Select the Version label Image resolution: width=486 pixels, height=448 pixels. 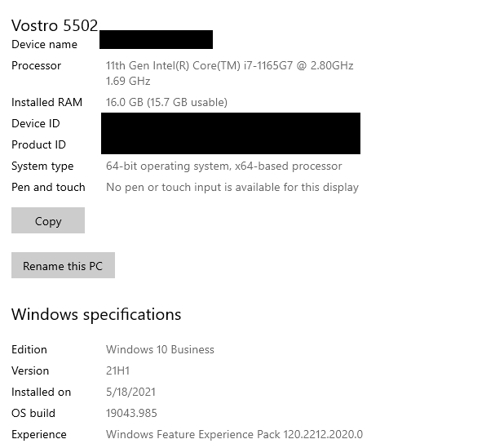tap(30, 370)
